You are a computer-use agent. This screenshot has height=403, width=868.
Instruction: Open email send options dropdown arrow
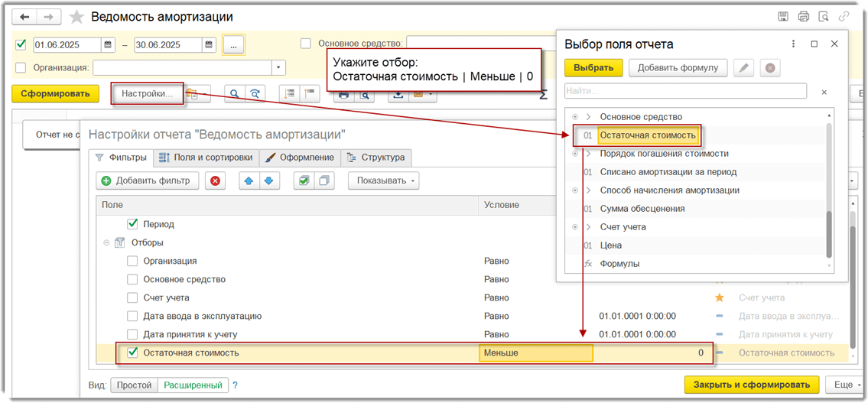click(430, 96)
